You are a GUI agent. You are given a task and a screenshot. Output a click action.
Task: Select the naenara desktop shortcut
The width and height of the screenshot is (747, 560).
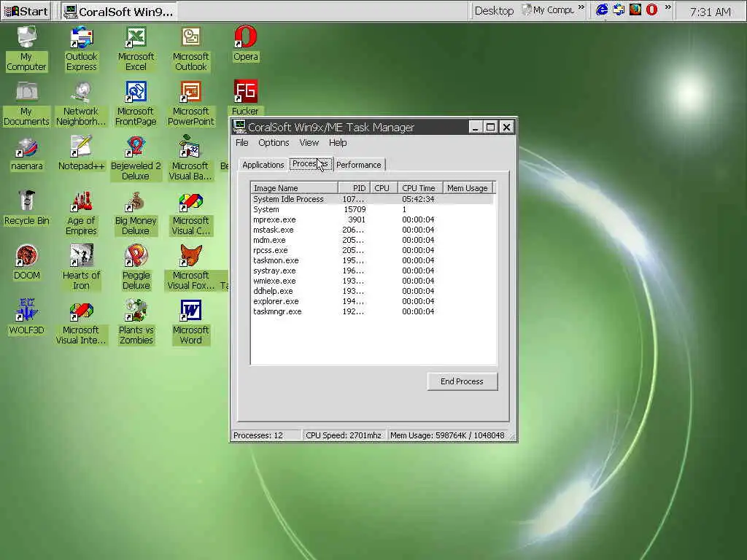click(27, 153)
